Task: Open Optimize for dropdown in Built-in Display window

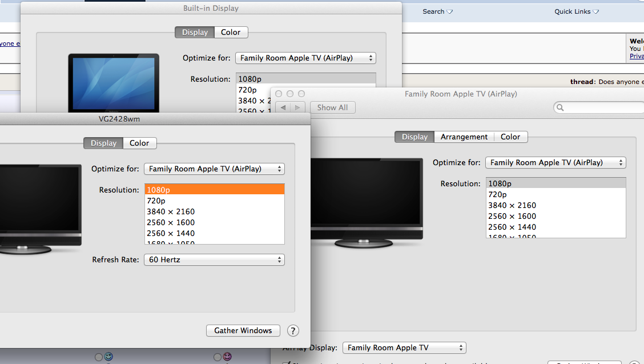Action: coord(305,58)
